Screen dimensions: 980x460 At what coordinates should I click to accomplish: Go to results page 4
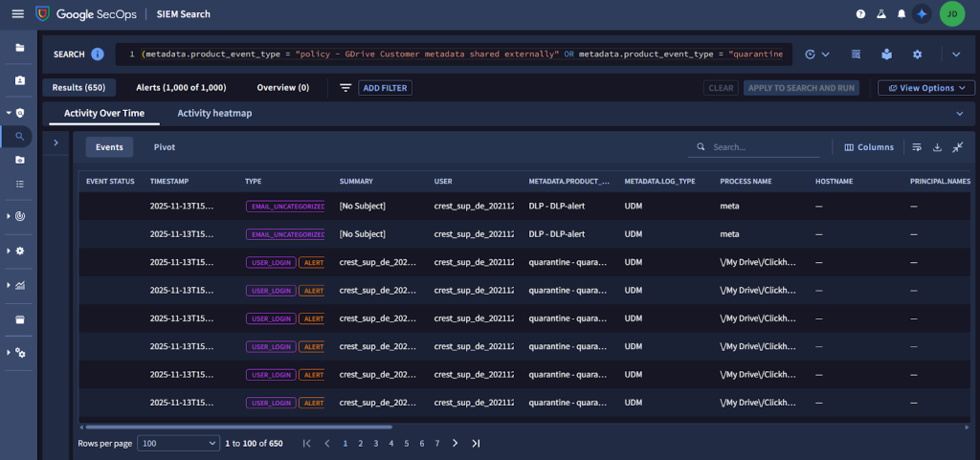pos(391,443)
